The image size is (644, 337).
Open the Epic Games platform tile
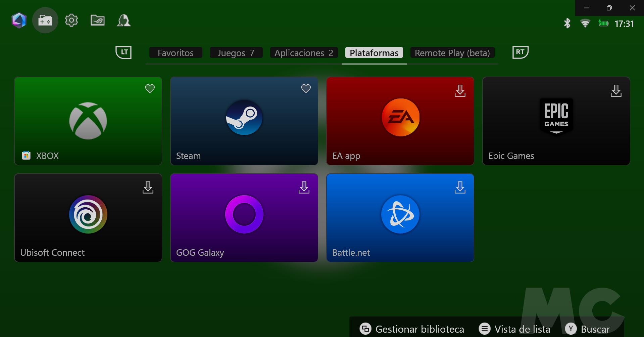point(556,121)
